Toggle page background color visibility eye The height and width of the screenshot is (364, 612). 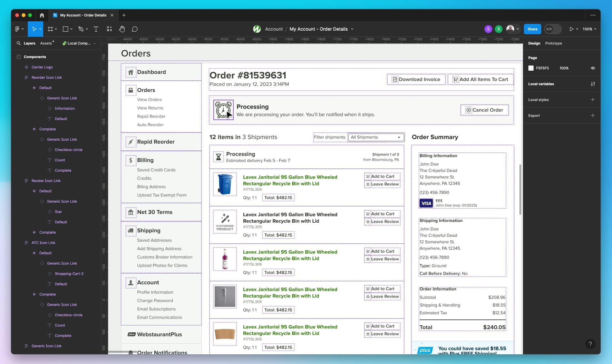click(593, 68)
